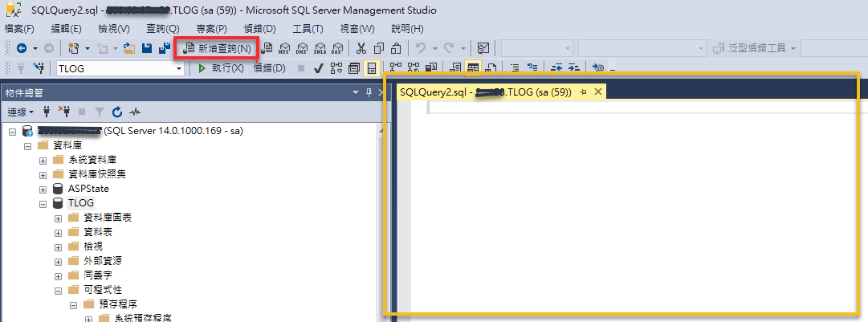This screenshot has width=868, height=322.
Task: Open the 編輯(E) menu
Action: point(66,29)
